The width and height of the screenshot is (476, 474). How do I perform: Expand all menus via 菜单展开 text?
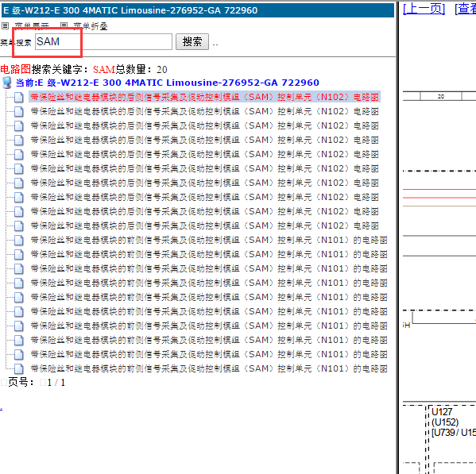point(32,26)
